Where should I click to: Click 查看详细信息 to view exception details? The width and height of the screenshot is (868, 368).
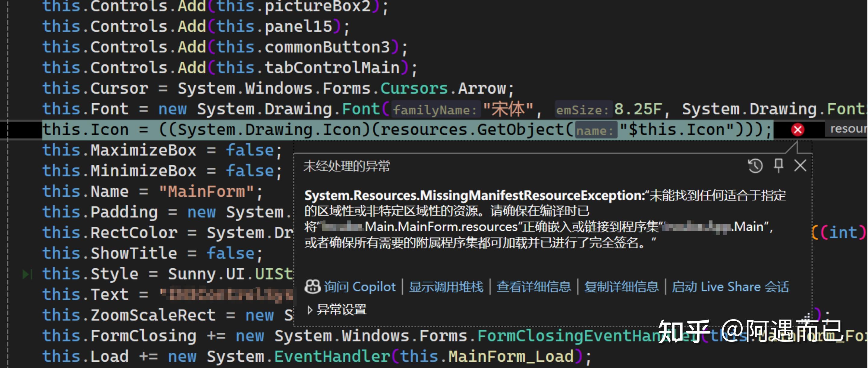click(x=533, y=287)
